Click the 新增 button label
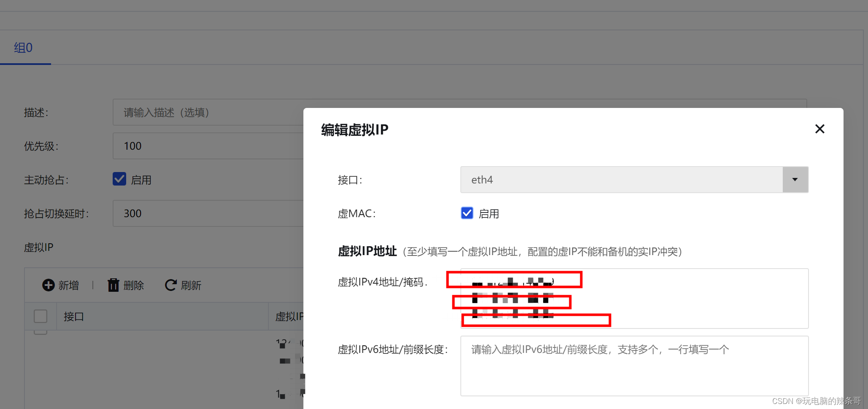Screen dimensions: 868x409 pyautogui.click(x=69, y=285)
